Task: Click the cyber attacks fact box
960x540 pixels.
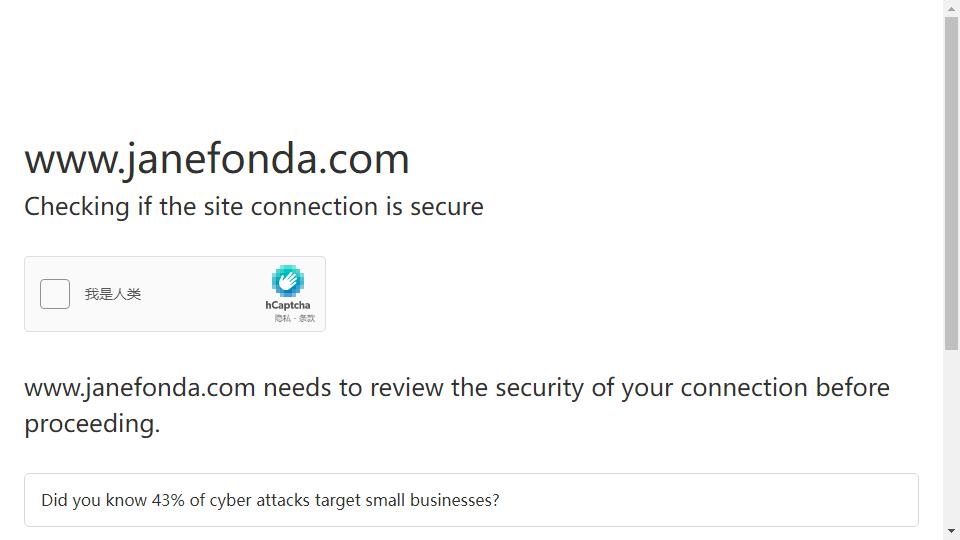Action: (471, 500)
